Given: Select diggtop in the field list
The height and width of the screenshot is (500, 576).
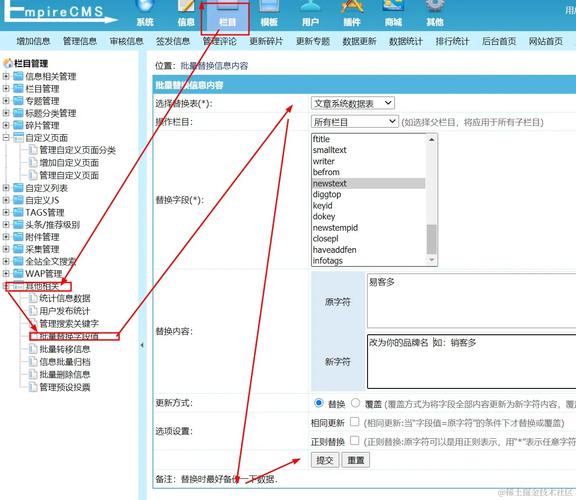Looking at the screenshot, I should pyautogui.click(x=368, y=194).
